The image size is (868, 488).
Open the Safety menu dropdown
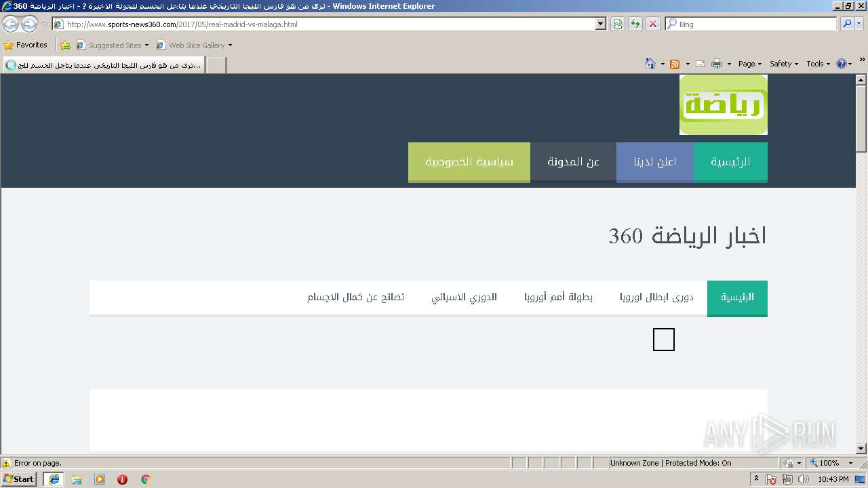(784, 64)
